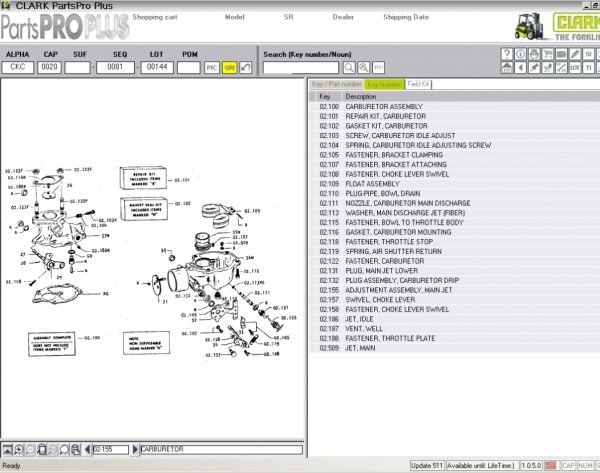Select row 02.102 GASKET KIT, CARBURETOR
The width and height of the screenshot is (600, 473).
tap(454, 126)
